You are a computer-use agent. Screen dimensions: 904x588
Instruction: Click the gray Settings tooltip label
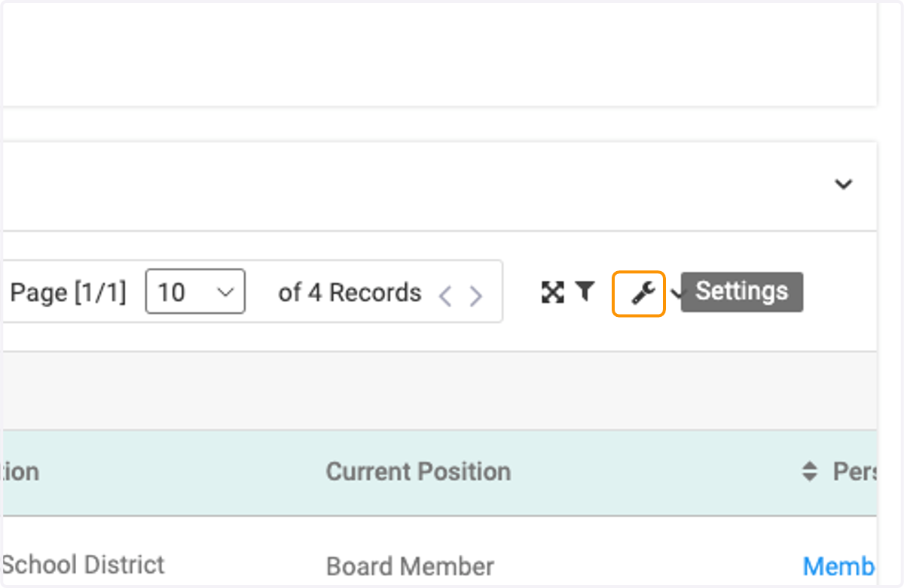pyautogui.click(x=742, y=291)
